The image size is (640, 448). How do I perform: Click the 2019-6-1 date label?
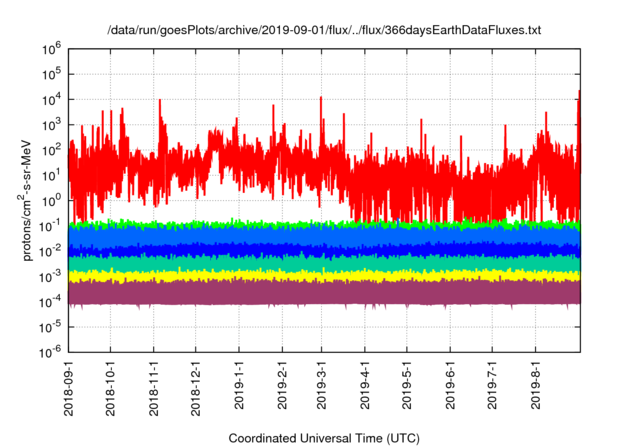pos(450,385)
